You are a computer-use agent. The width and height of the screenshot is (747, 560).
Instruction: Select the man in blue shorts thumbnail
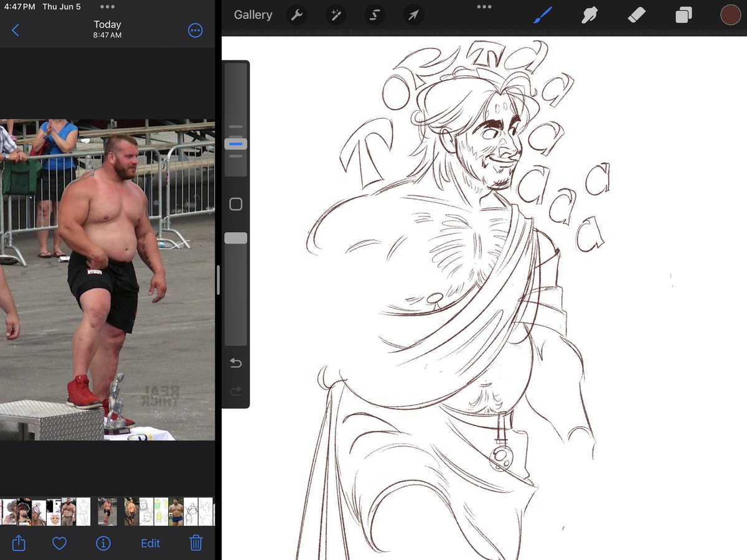click(x=176, y=511)
